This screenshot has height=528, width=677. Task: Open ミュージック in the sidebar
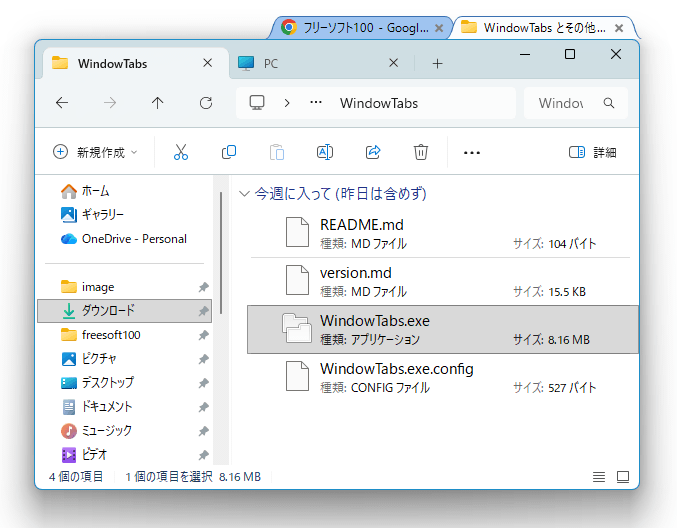click(x=124, y=430)
